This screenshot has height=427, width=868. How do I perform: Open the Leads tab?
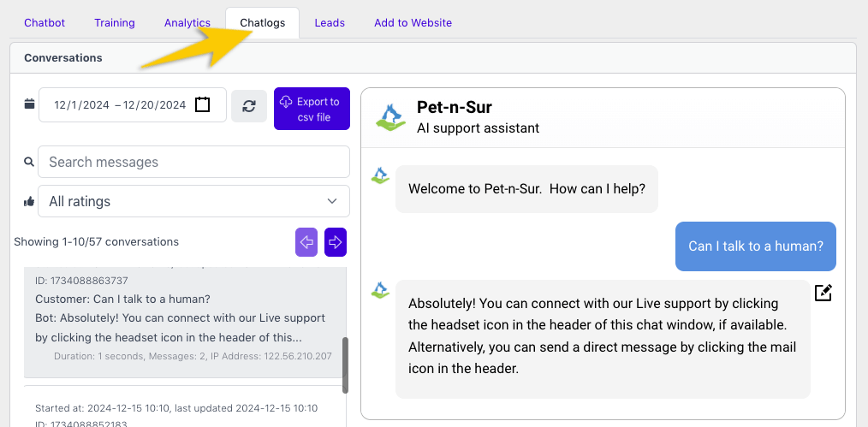(330, 23)
